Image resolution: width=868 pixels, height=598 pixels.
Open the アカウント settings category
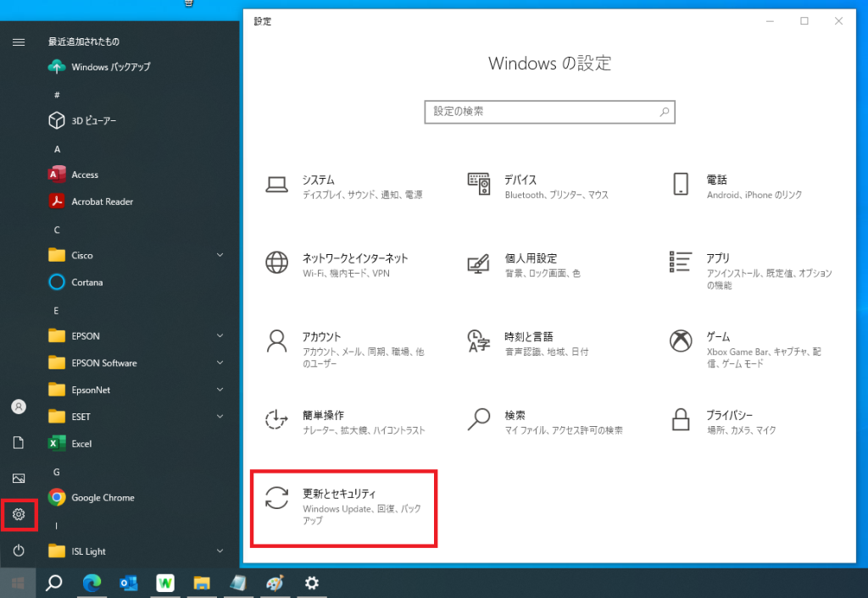[x=345, y=348]
